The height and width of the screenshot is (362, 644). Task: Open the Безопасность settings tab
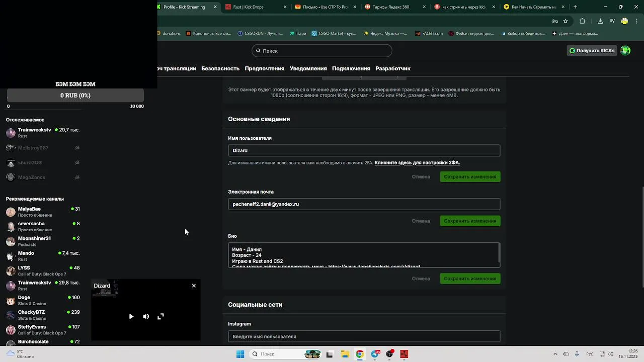(x=220, y=68)
